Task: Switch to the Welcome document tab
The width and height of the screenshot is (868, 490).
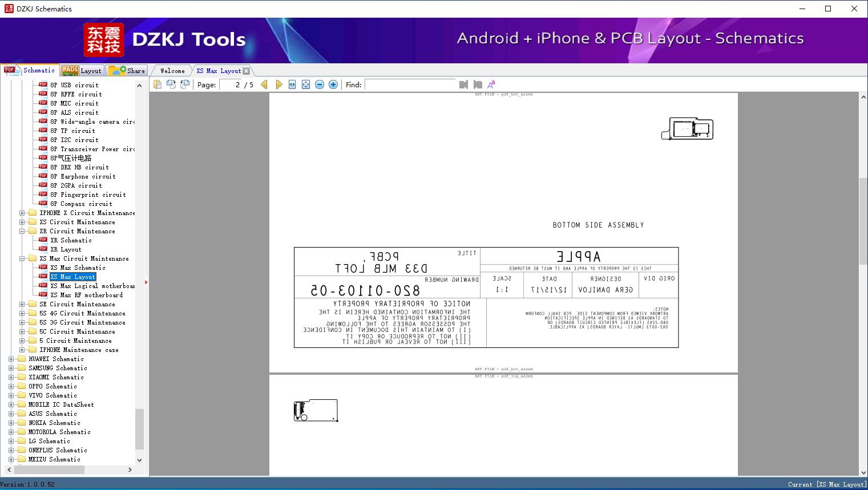Action: pos(172,71)
